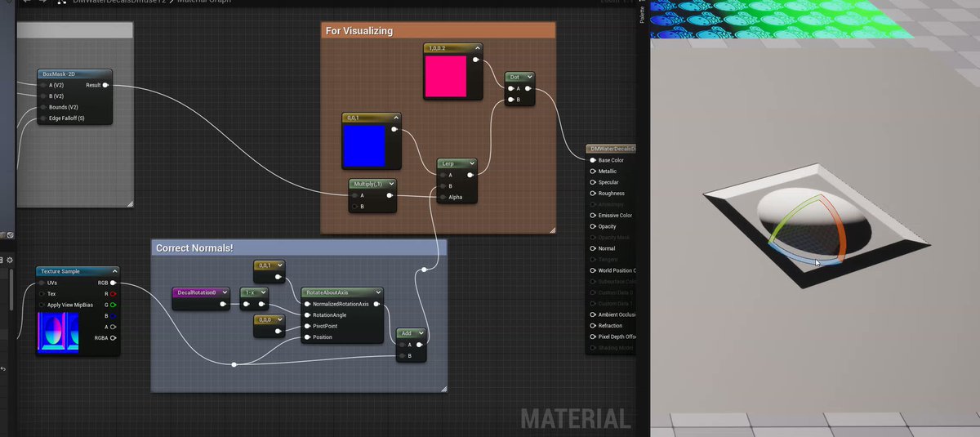
Task: Click the Ambient Occlusion pin on material output
Action: tap(593, 314)
